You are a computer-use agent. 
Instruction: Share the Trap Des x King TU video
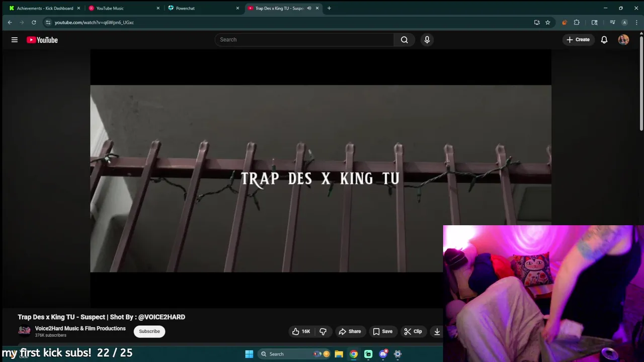coord(350,331)
